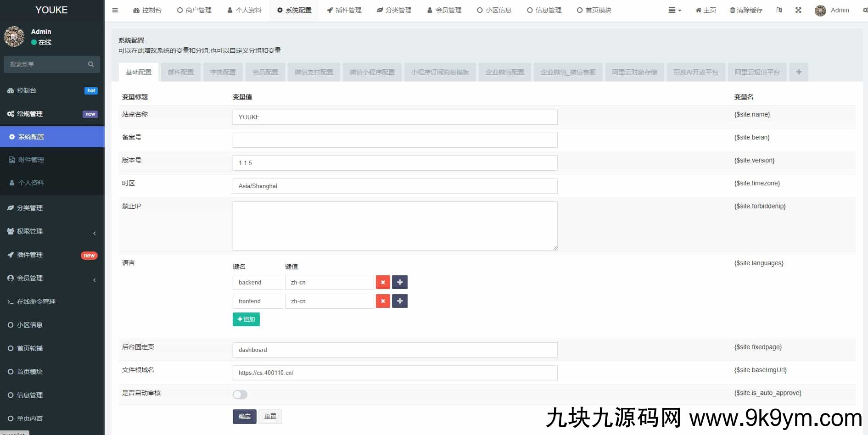Open the top bar list dropdown menu
Viewport: 868px width, 435px height.
[x=674, y=10]
